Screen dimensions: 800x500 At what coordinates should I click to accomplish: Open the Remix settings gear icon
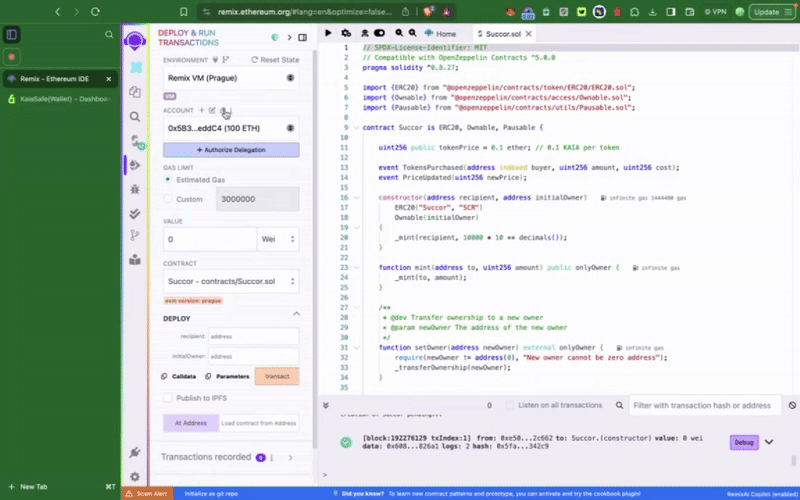(135, 477)
